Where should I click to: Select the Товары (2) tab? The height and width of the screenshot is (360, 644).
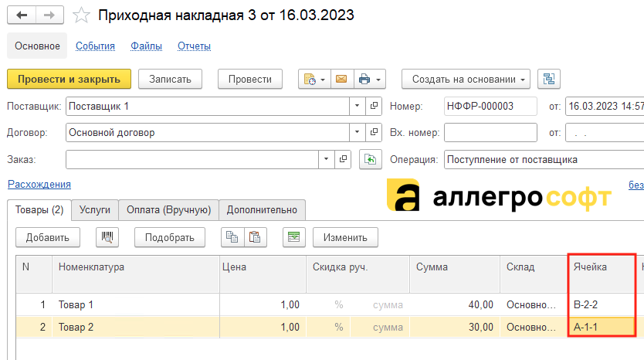pos(39,210)
